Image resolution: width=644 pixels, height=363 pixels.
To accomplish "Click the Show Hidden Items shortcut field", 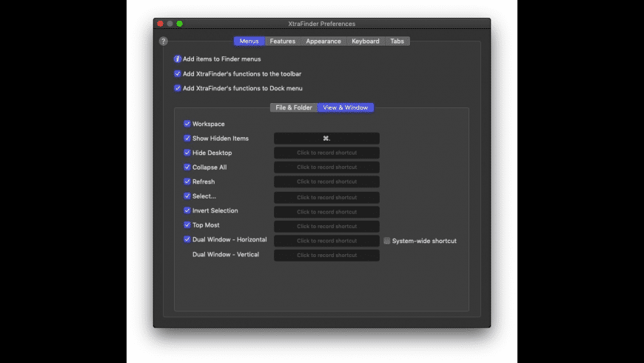I will click(x=326, y=139).
